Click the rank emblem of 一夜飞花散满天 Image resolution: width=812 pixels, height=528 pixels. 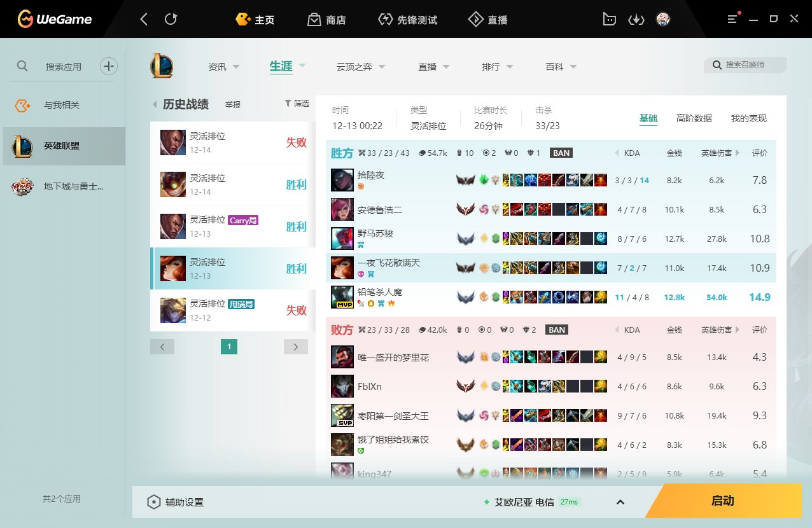(x=466, y=268)
